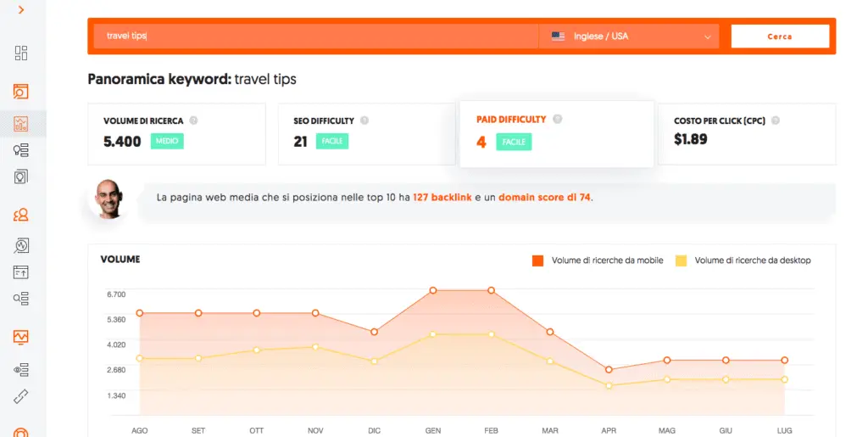This screenshot has width=868, height=437.
Task: Open the backlinks chain link icon
Action: [21, 396]
